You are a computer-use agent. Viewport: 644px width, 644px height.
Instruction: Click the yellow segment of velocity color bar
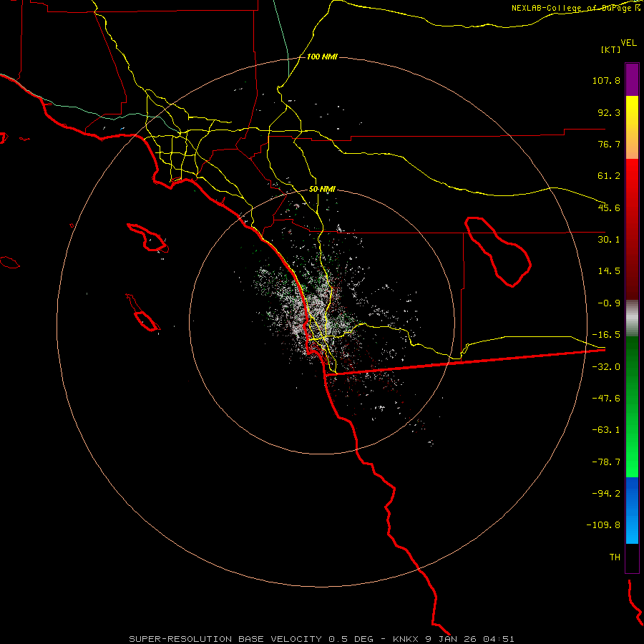click(x=632, y=127)
